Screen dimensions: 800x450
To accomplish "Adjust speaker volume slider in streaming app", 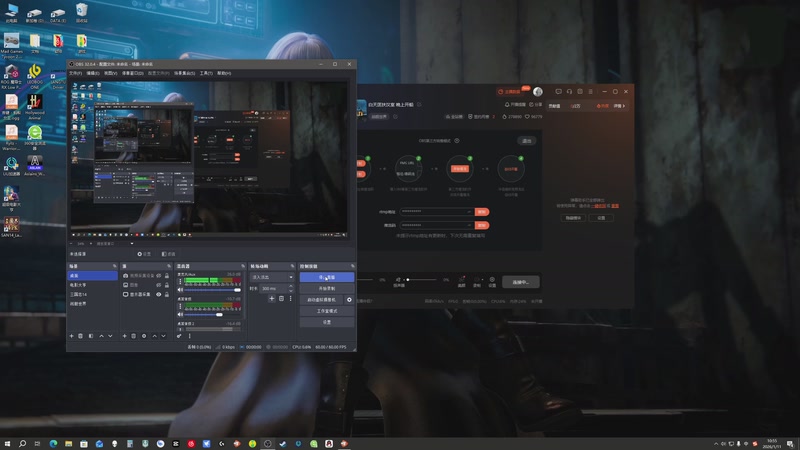I will (421, 280).
